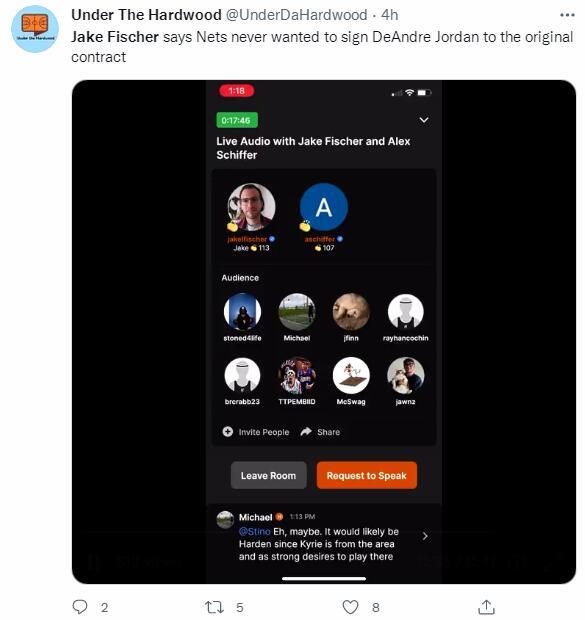The image size is (585, 620).
Task: Select the aschiffer speaker avatar
Action: [324, 207]
